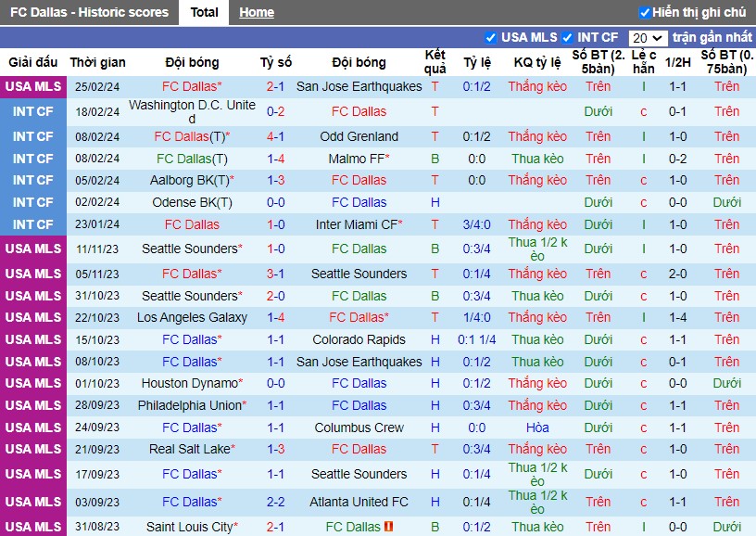Click the 1/4:0 odds on 22/10/23
The image size is (756, 536).
coord(476,317)
